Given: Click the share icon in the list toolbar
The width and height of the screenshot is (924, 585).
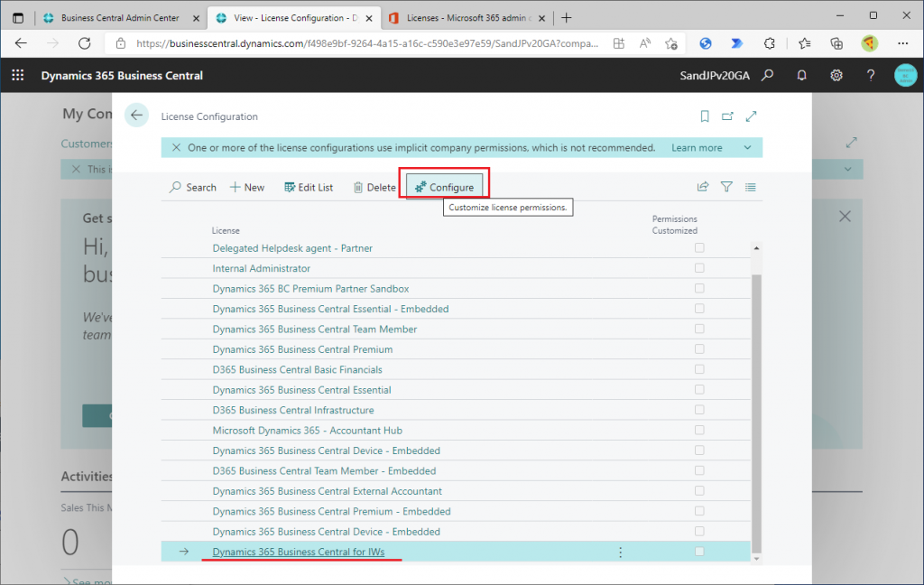Looking at the screenshot, I should 702,187.
